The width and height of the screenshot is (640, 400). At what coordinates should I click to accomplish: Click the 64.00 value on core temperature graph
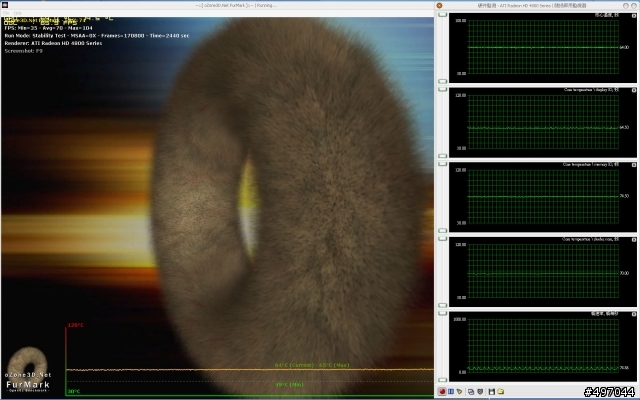[x=624, y=47]
